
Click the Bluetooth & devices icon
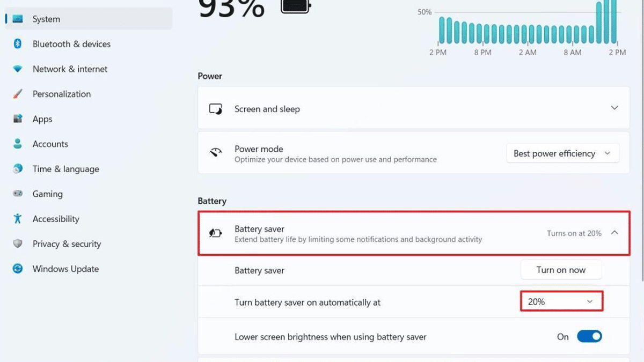[18, 44]
